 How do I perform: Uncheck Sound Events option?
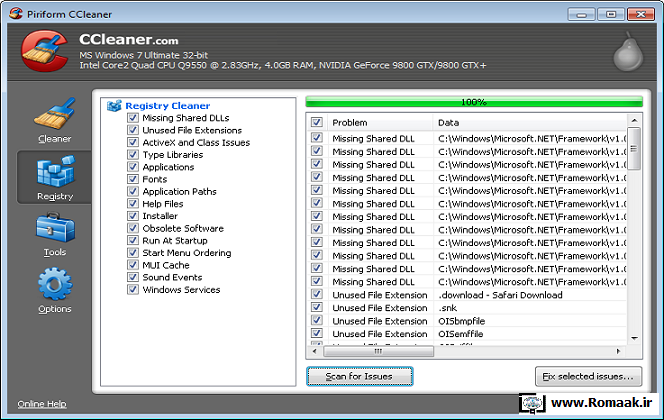(133, 277)
